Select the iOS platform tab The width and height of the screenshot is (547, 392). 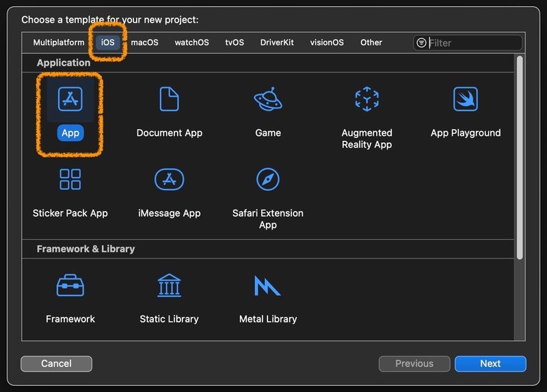click(x=108, y=42)
